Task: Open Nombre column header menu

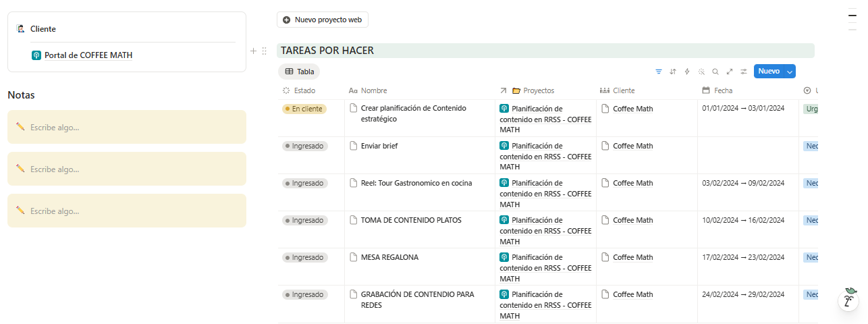Action: pyautogui.click(x=368, y=90)
